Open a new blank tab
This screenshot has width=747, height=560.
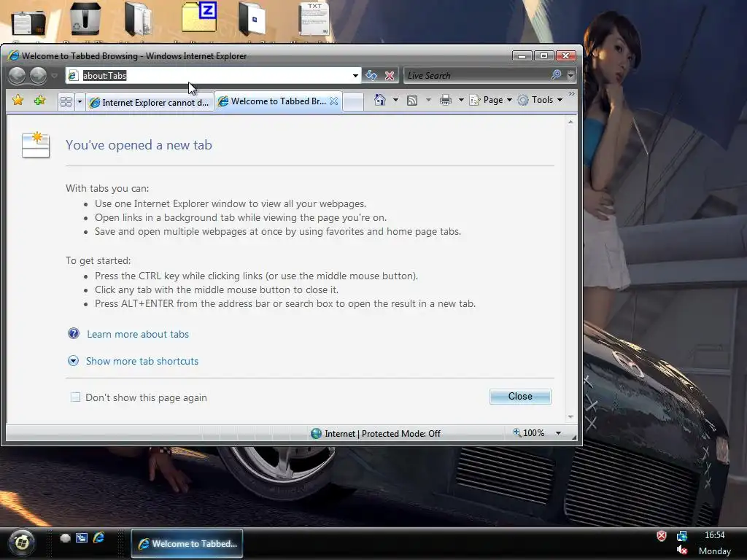(353, 102)
